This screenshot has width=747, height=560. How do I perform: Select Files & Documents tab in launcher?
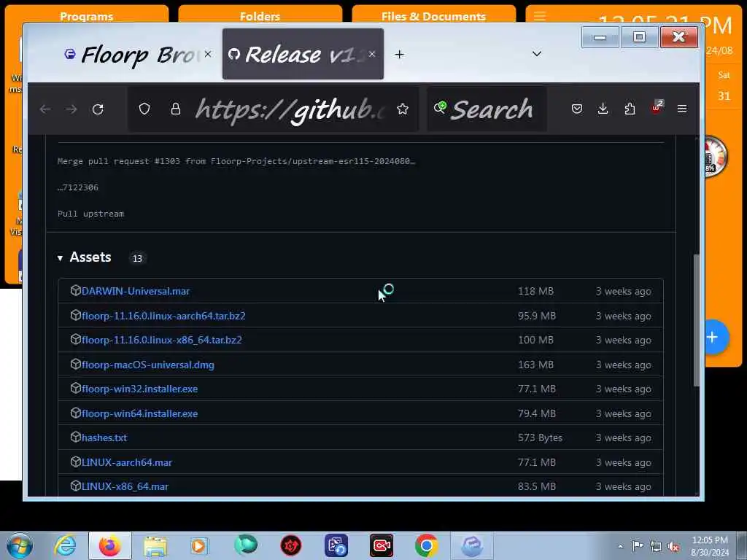[433, 16]
